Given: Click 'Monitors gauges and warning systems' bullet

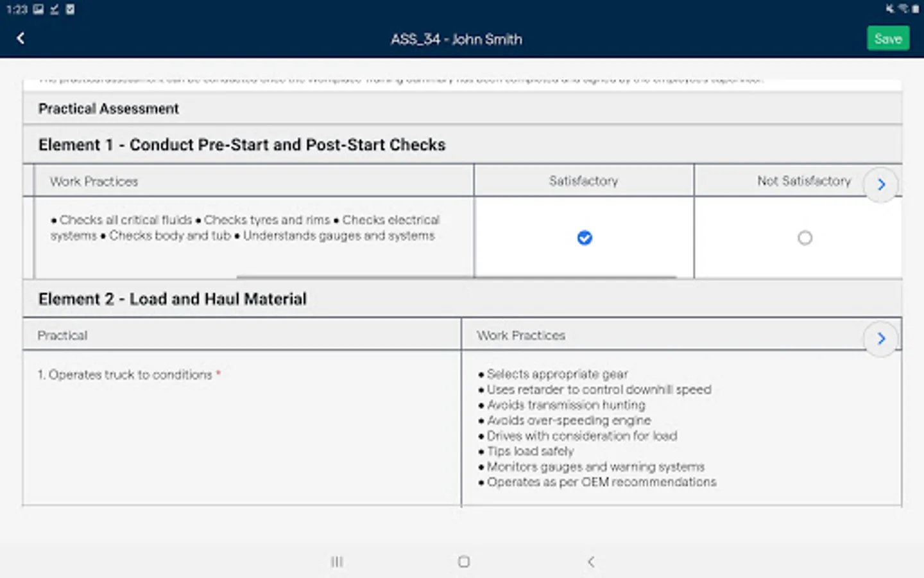Looking at the screenshot, I should (x=592, y=466).
